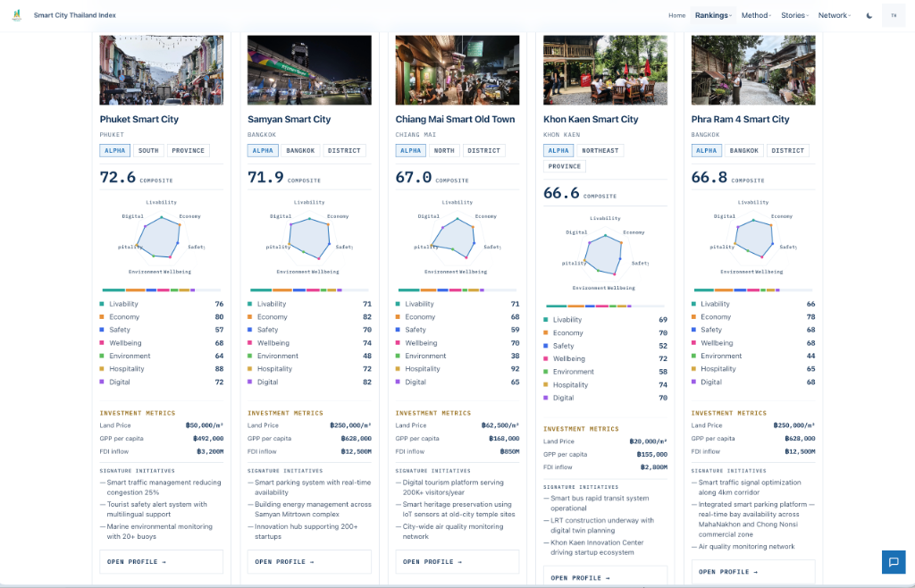Expand the Method dropdown menu

[756, 16]
